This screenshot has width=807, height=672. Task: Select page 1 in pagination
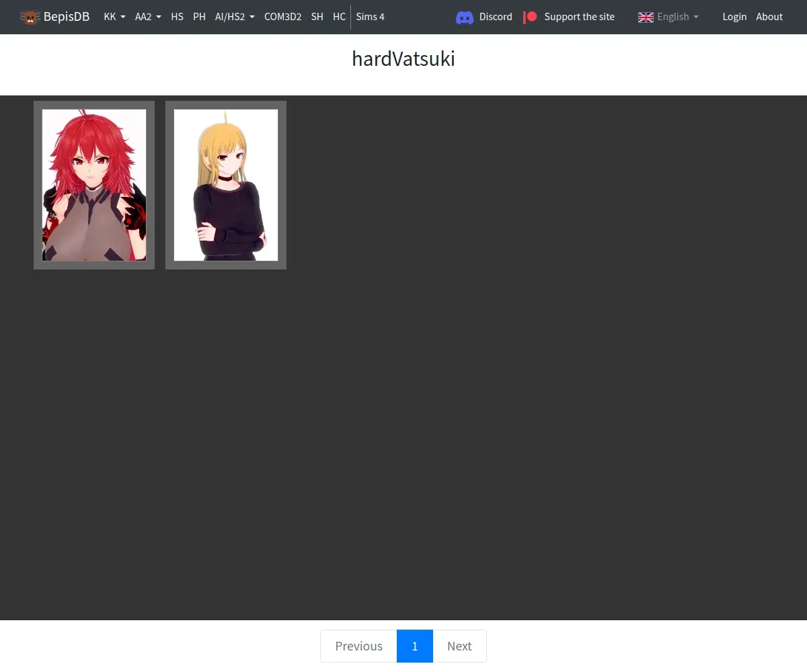[415, 646]
